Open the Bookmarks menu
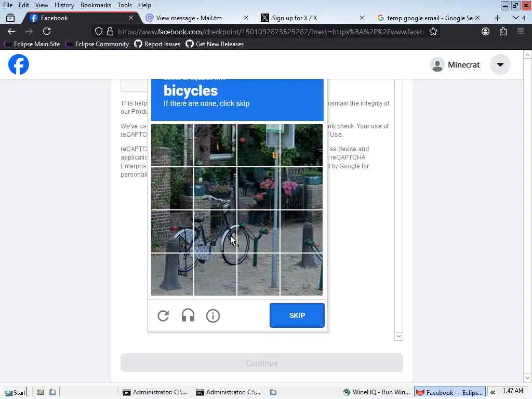The width and height of the screenshot is (532, 399). point(96,5)
